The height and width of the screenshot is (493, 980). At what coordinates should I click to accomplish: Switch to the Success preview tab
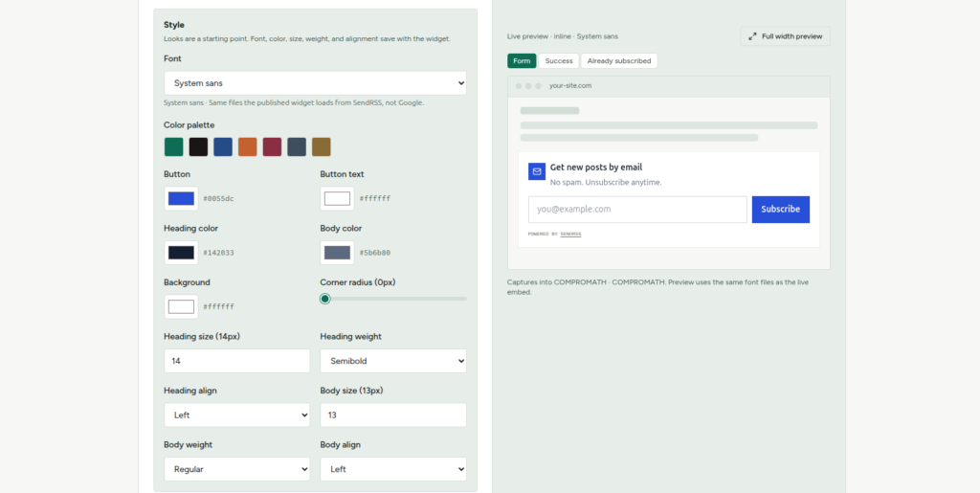click(559, 60)
